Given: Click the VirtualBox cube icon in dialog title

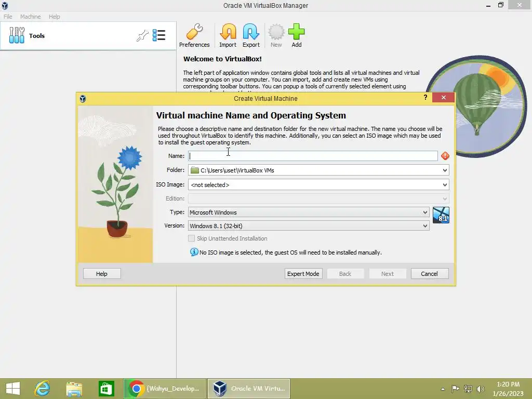Looking at the screenshot, I should pyautogui.click(x=83, y=98).
